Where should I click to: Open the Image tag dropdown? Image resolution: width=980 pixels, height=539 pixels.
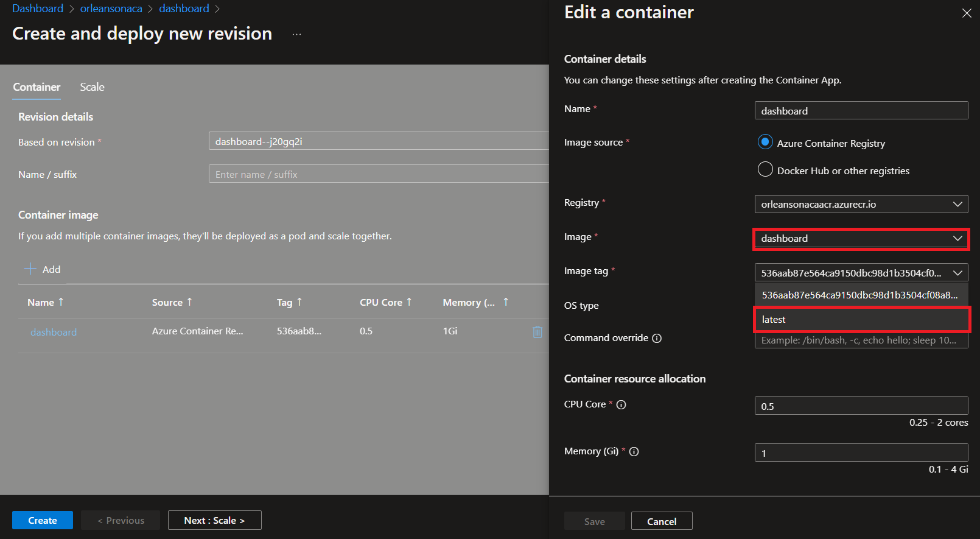pyautogui.click(x=861, y=272)
